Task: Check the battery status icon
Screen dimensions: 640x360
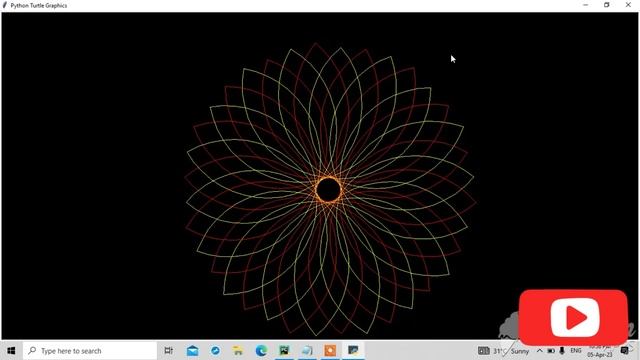Action: click(551, 351)
